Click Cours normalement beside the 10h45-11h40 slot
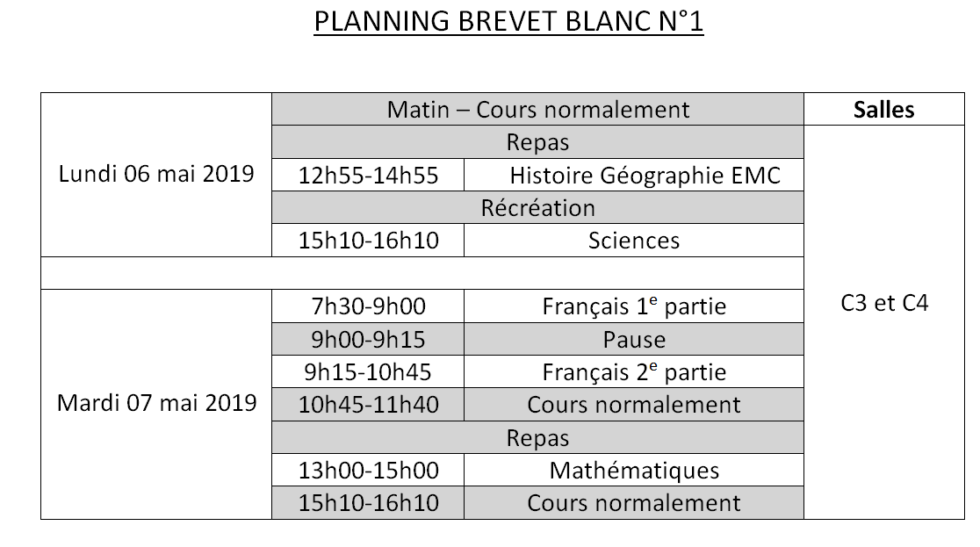 [633, 405]
